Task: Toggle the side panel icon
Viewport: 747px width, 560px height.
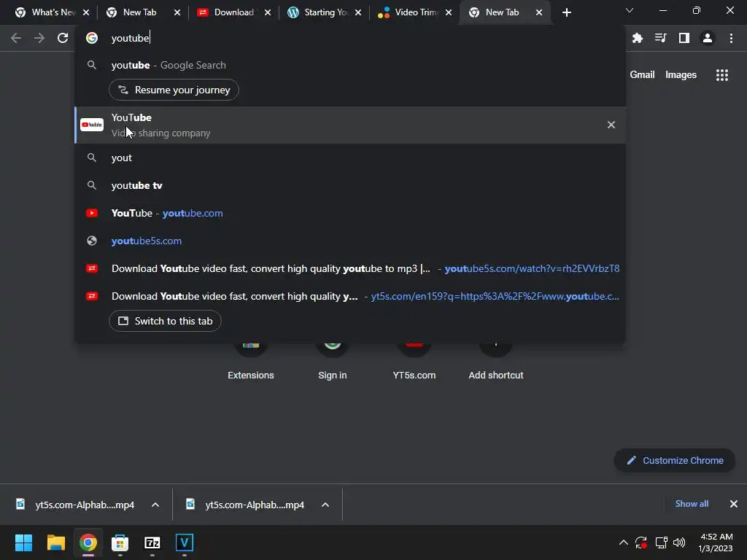Action: tap(684, 38)
